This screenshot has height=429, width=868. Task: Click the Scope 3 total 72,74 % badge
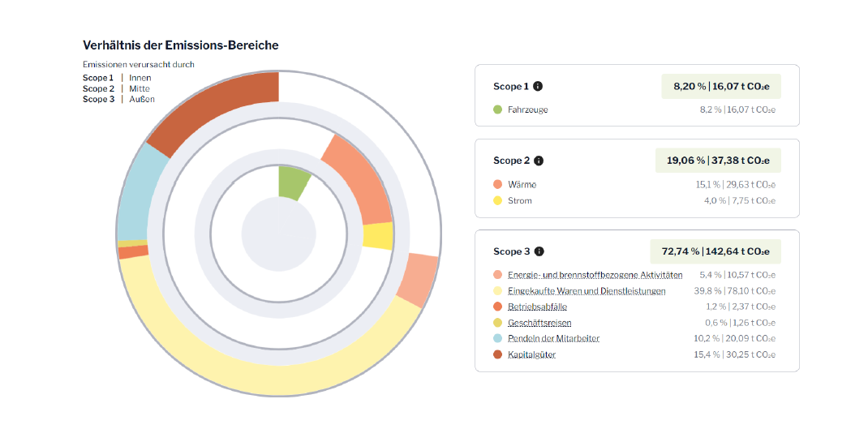pos(715,251)
